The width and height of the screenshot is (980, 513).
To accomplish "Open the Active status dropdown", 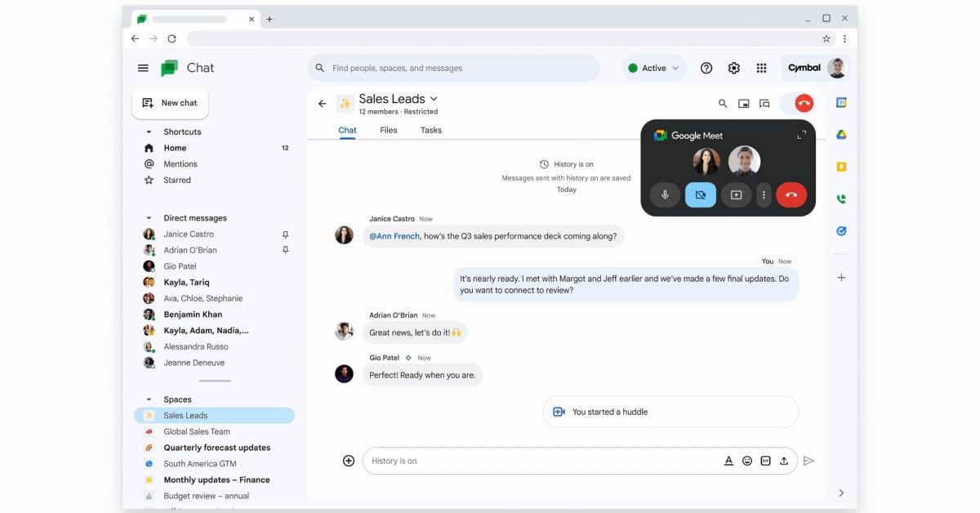I will [653, 68].
